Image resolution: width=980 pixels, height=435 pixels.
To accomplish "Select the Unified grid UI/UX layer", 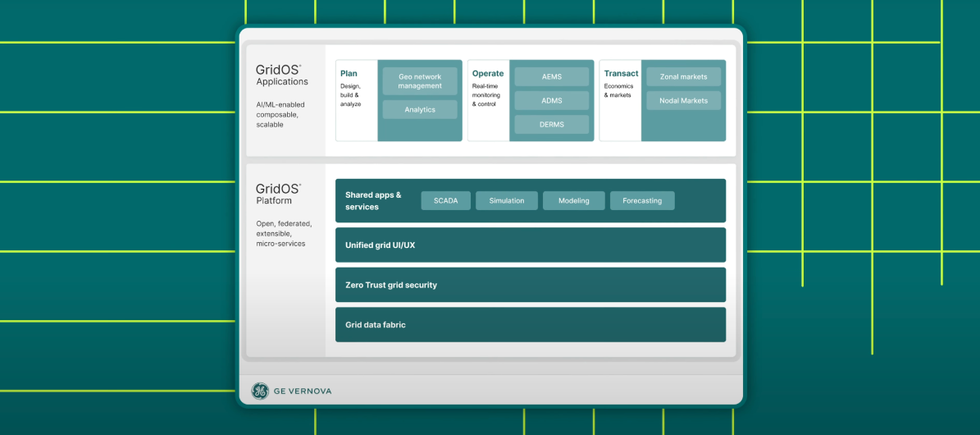I will (531, 245).
